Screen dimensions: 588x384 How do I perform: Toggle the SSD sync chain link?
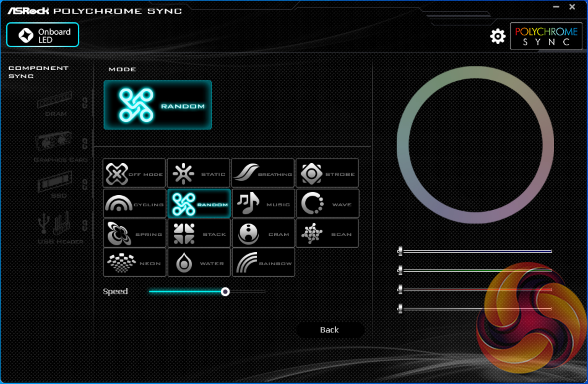coord(85,184)
